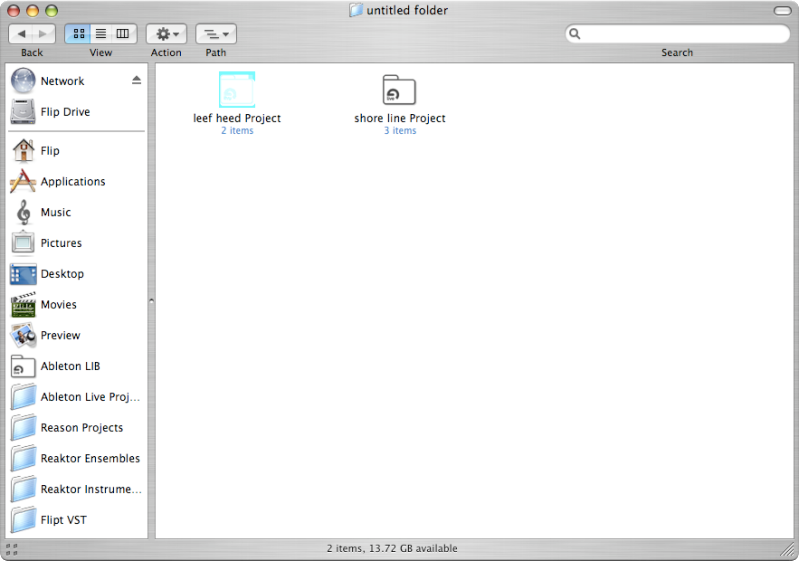The height and width of the screenshot is (561, 799).
Task: Switch to column view
Action: pyautogui.click(x=123, y=34)
